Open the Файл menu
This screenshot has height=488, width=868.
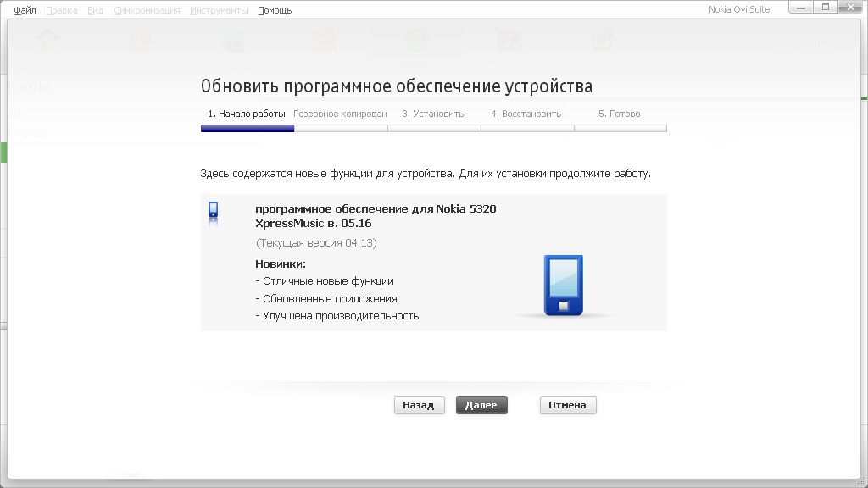[25, 10]
